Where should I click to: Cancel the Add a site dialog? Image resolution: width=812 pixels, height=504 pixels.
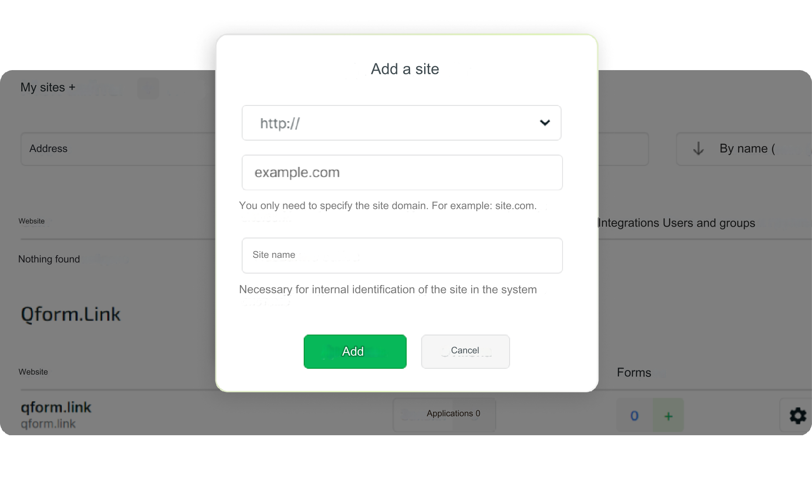[465, 352]
